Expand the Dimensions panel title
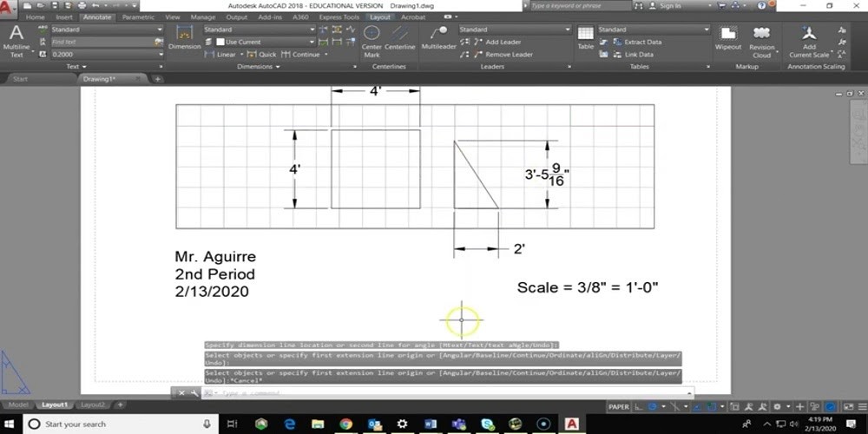868x434 pixels. (x=254, y=66)
